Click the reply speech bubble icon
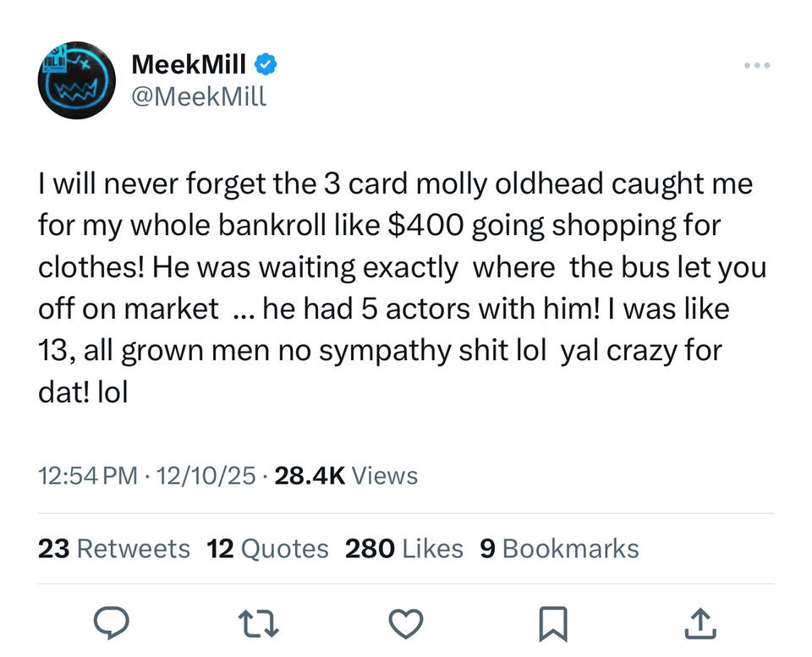This screenshot has height=657, width=812. pyautogui.click(x=111, y=624)
